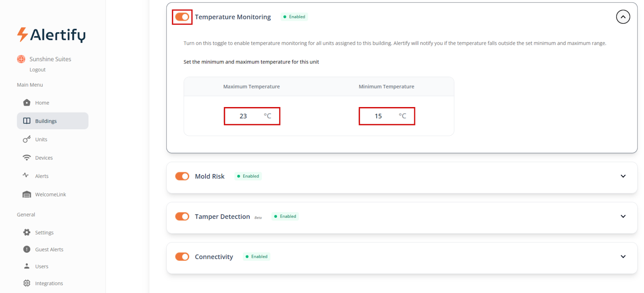Click the Logout link
The image size is (644, 293).
pos(37,70)
